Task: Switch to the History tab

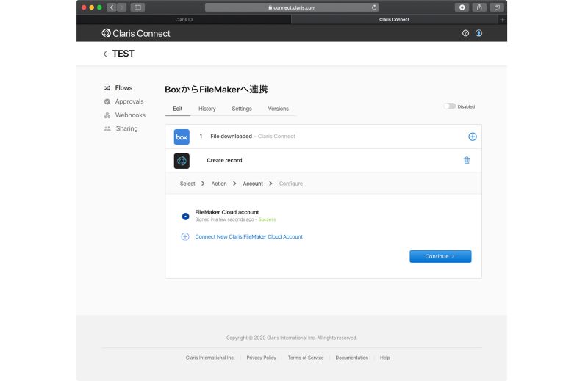Action: [207, 109]
